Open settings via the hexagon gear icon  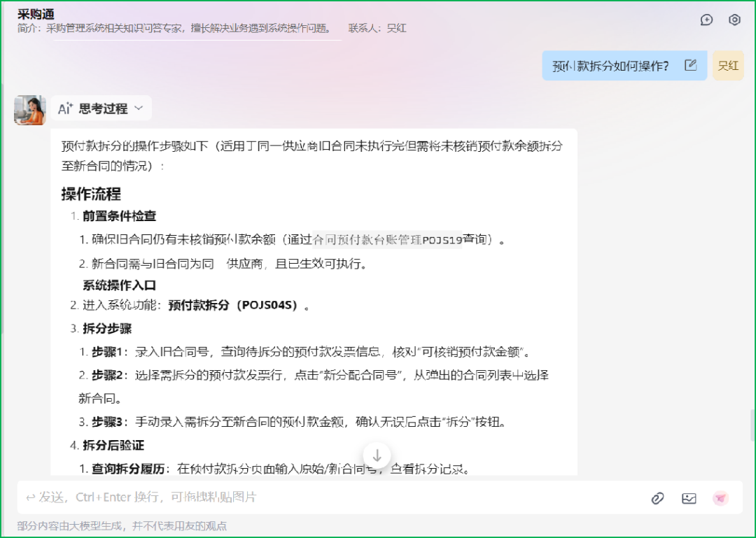(734, 20)
